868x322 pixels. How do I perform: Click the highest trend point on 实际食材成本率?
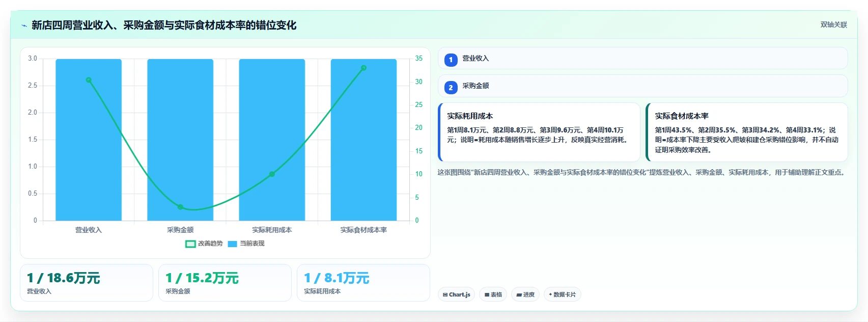point(363,68)
